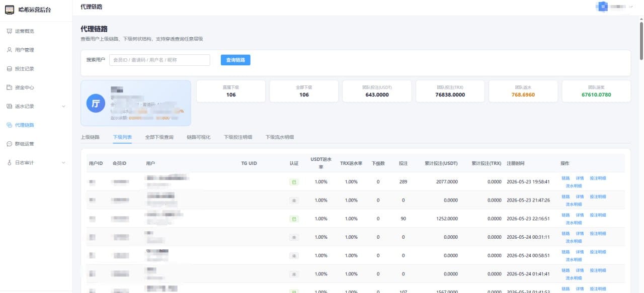Click the 查询链路 button

coord(235,60)
